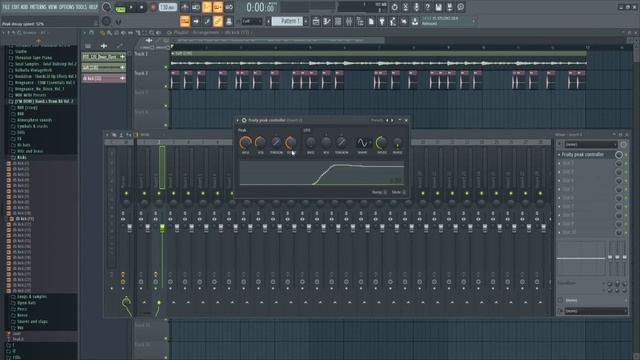640x360 pixels.
Task: Click the LFO PHASE knob
Action: click(397, 142)
